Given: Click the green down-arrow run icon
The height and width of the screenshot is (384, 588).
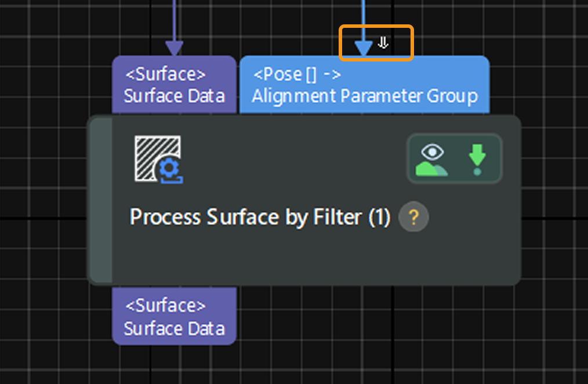Looking at the screenshot, I should 477,159.
